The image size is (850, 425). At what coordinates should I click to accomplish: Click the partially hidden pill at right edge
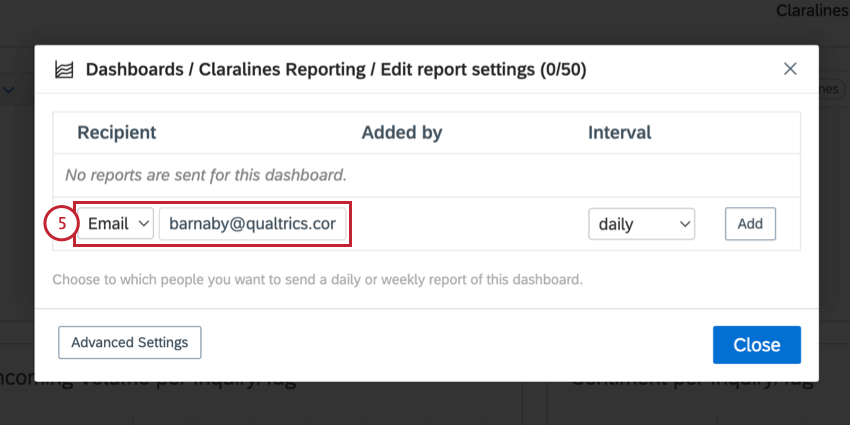pos(829,89)
